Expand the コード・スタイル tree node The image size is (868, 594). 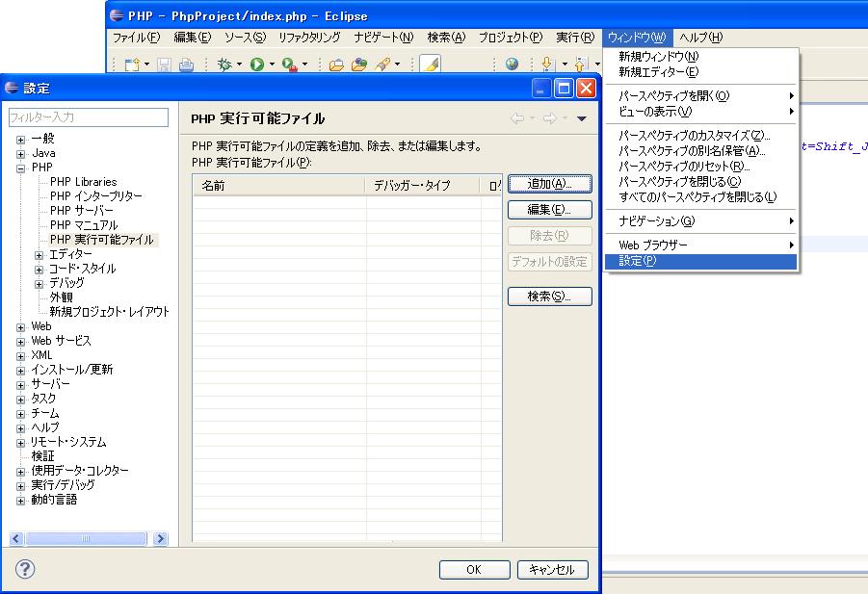click(39, 270)
